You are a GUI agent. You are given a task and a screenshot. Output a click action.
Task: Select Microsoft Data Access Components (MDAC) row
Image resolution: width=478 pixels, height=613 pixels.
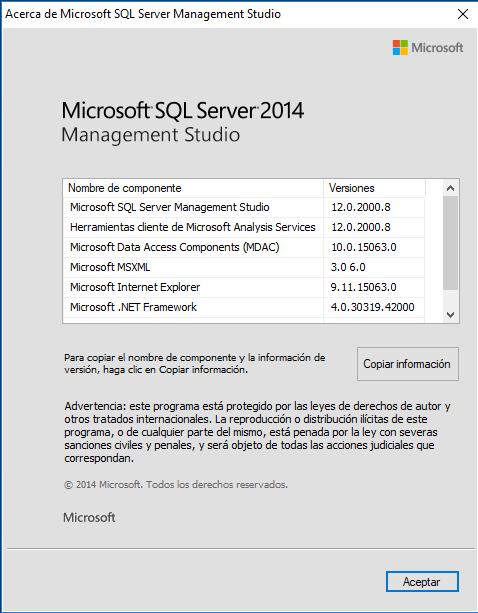[x=244, y=247]
